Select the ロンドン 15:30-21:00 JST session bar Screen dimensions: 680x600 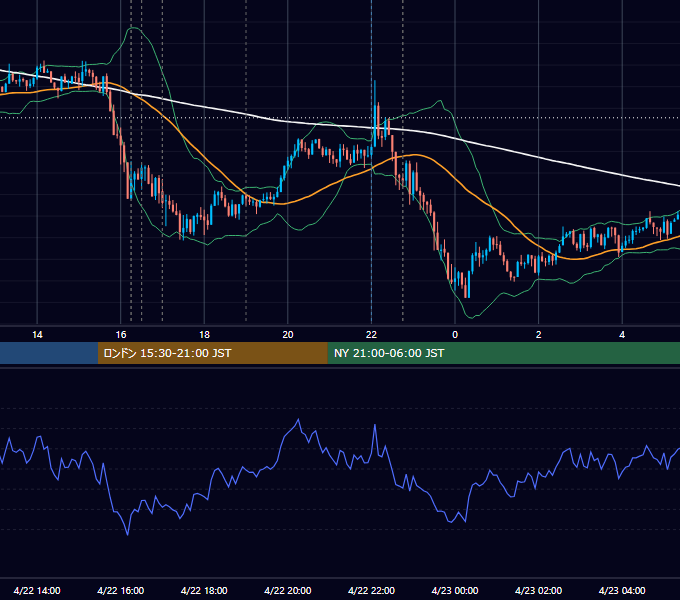(212, 353)
